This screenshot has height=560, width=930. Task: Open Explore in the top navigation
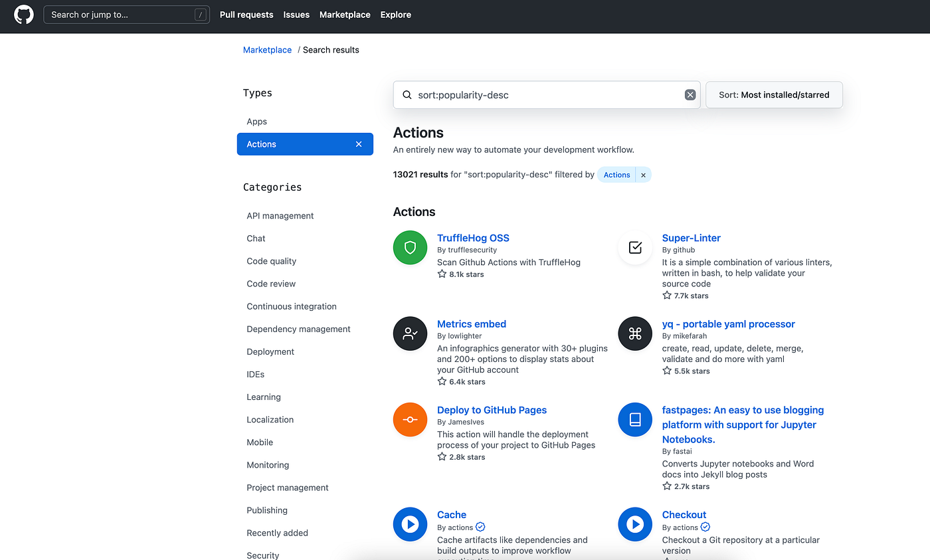click(396, 15)
